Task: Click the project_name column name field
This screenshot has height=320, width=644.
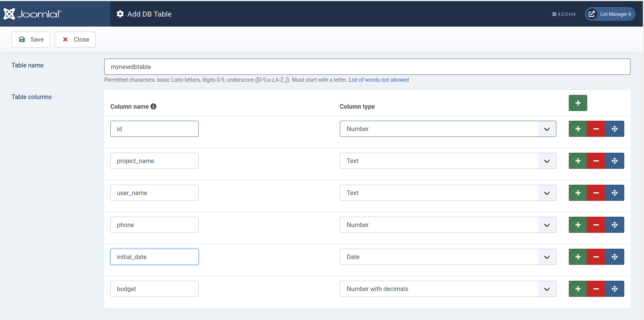Action: tap(154, 161)
